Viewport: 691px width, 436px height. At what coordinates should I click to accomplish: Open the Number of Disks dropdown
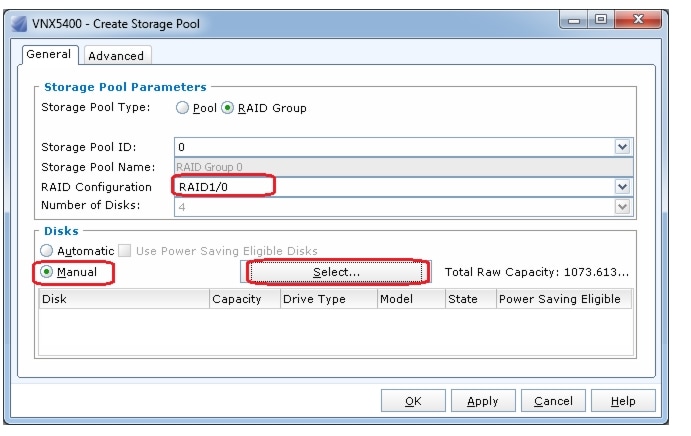tap(623, 206)
